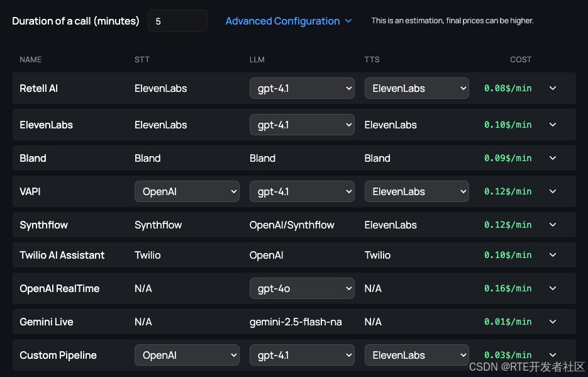Click Bland cost 0.09$/min
The image size is (588, 377).
[x=508, y=158]
